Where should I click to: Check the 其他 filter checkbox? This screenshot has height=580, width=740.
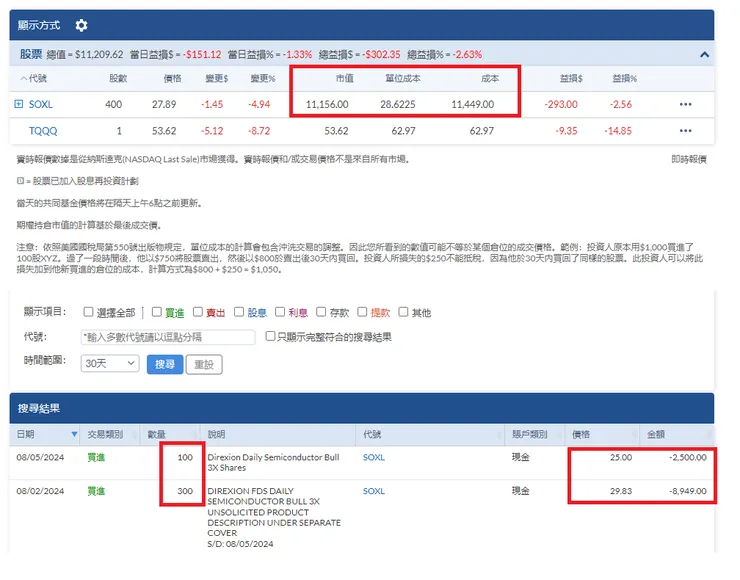click(x=403, y=311)
